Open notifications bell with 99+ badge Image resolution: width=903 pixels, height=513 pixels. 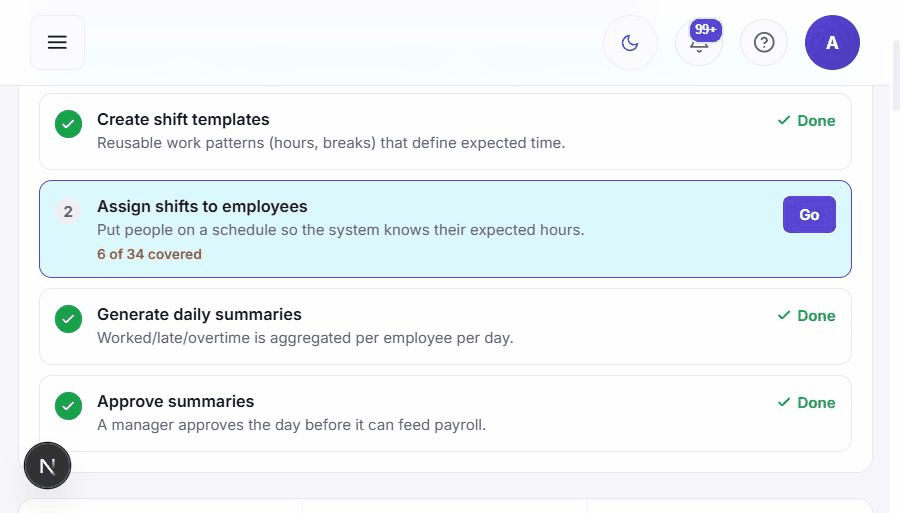pyautogui.click(x=699, y=43)
